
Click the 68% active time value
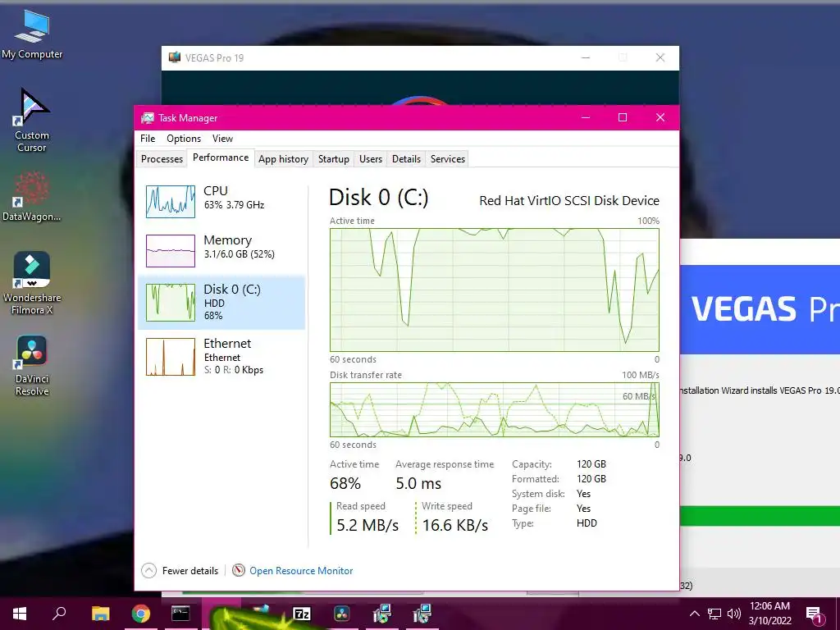[x=345, y=484]
